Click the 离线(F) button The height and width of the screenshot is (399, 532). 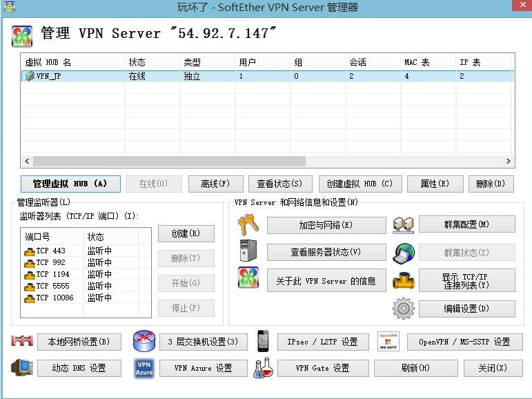coord(216,184)
